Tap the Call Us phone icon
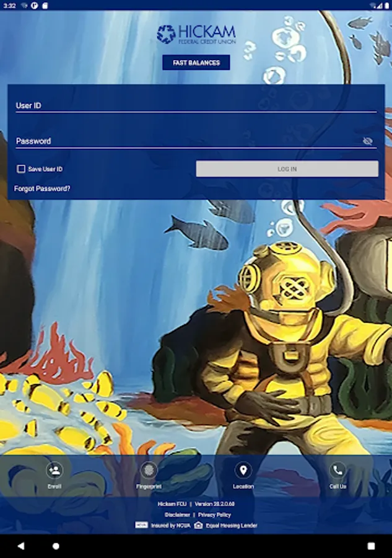Image resolution: width=392 pixels, height=558 pixels. tap(338, 471)
